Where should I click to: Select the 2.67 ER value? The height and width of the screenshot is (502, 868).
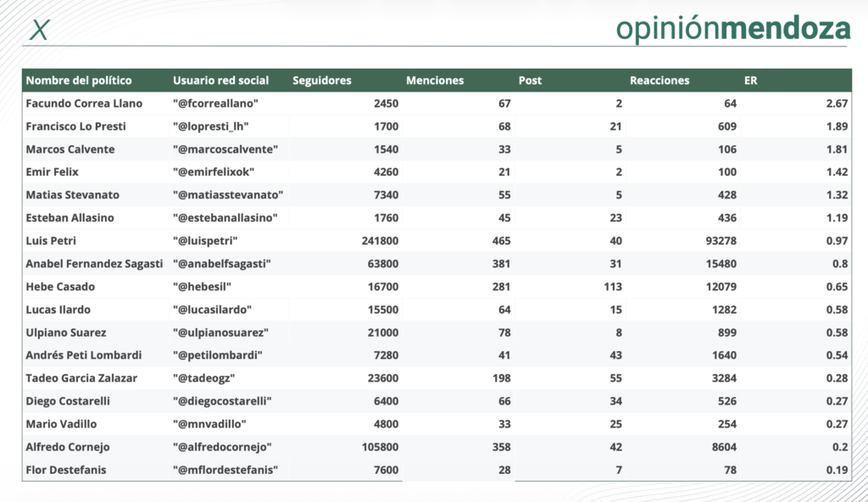tap(837, 103)
